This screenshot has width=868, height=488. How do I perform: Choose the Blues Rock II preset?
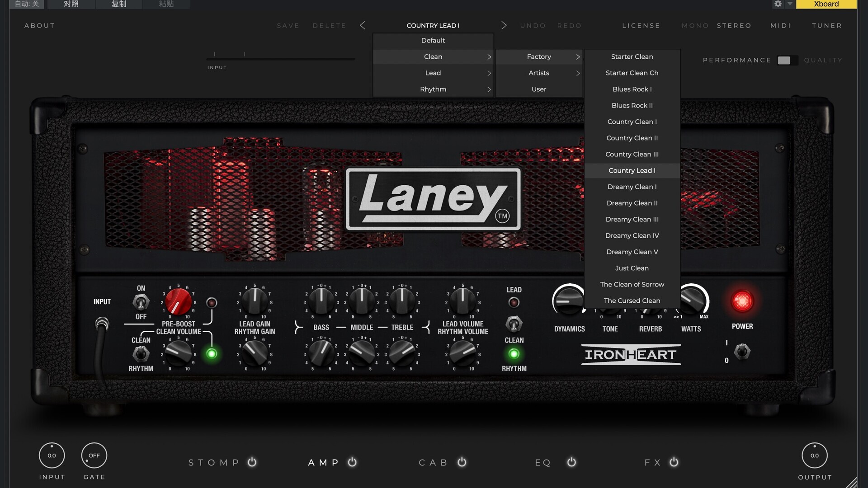coord(632,105)
